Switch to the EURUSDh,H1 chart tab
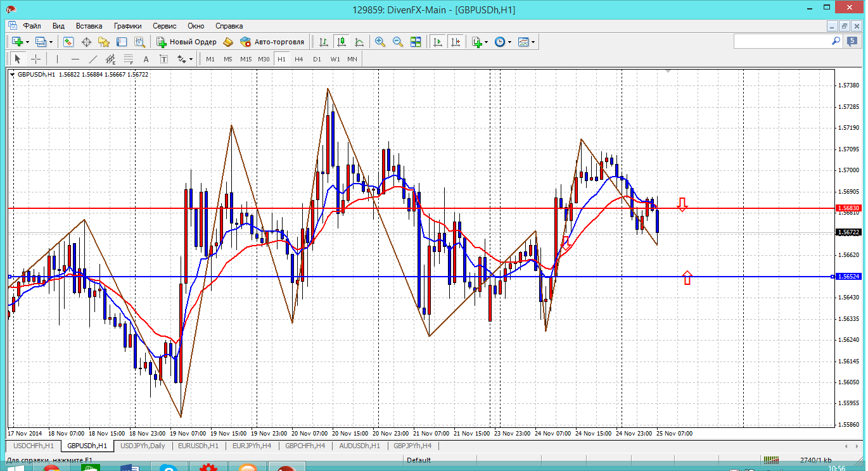Image resolution: width=868 pixels, height=471 pixels. [x=198, y=446]
